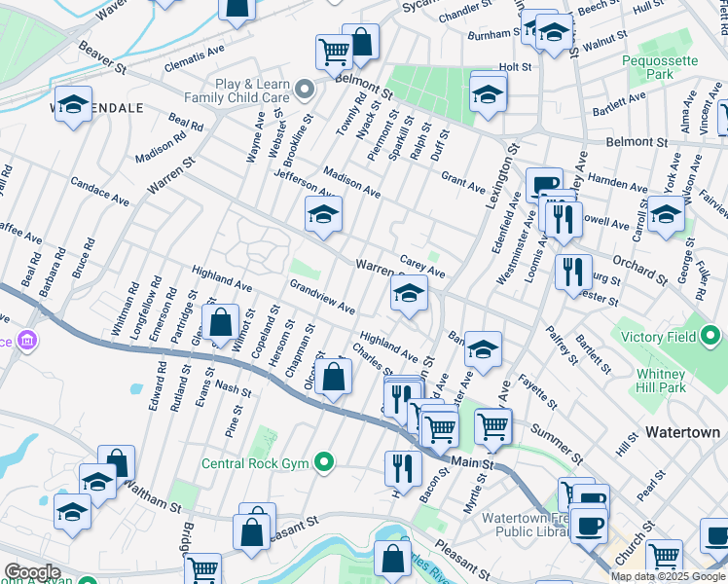Select the shopping cart marker near Townly Rd
Image resolution: width=728 pixels, height=584 pixels.
tap(333, 51)
